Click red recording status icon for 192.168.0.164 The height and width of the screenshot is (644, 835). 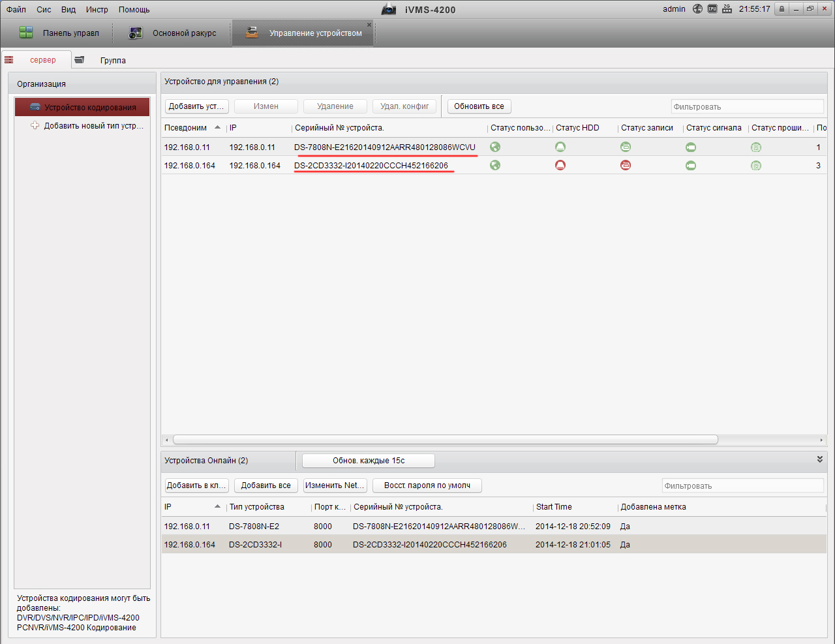tap(626, 165)
